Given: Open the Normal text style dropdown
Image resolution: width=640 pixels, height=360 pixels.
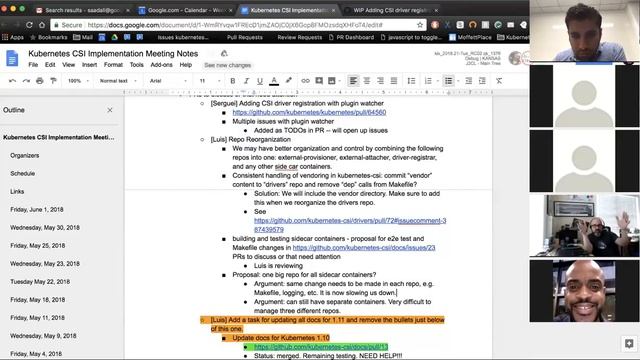Looking at the screenshot, I should point(118,81).
